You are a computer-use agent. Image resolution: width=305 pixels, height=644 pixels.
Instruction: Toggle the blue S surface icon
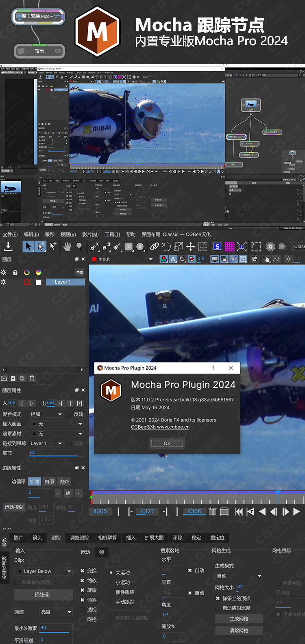coord(217,246)
